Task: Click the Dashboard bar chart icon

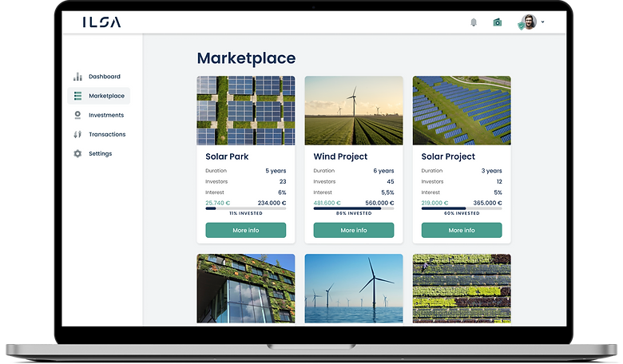Action: pos(77,77)
